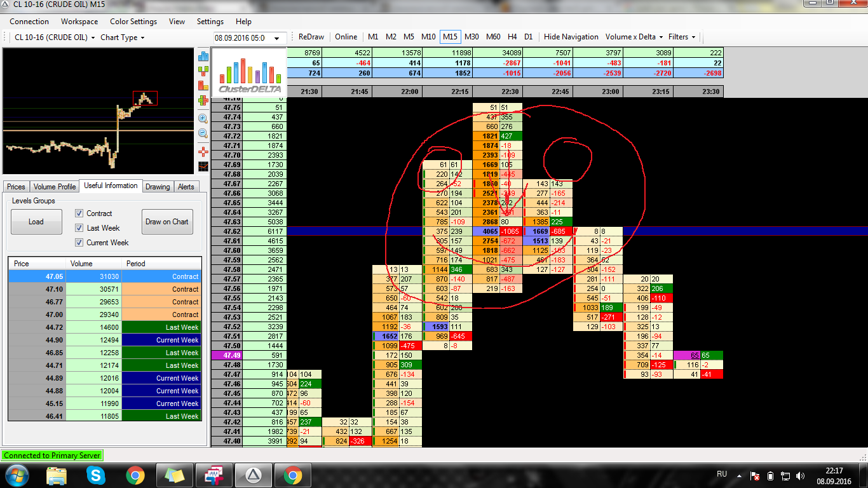Open the Filters dropdown
Viewport: 868px width, 488px height.
[x=682, y=37]
